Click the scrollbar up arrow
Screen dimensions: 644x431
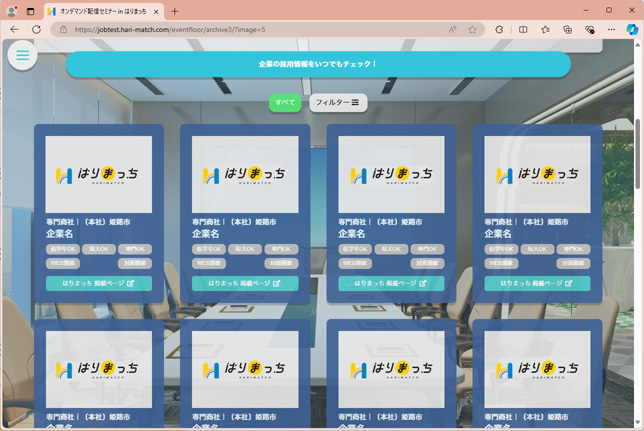(638, 44)
